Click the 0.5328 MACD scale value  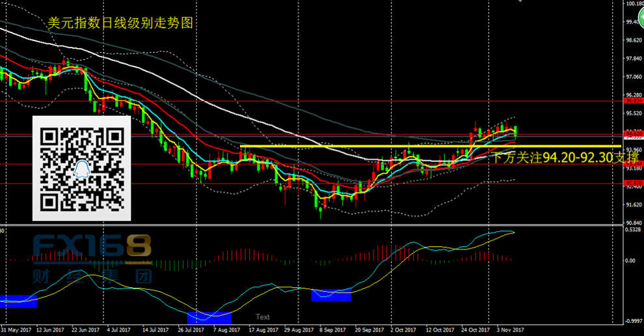tap(633, 230)
